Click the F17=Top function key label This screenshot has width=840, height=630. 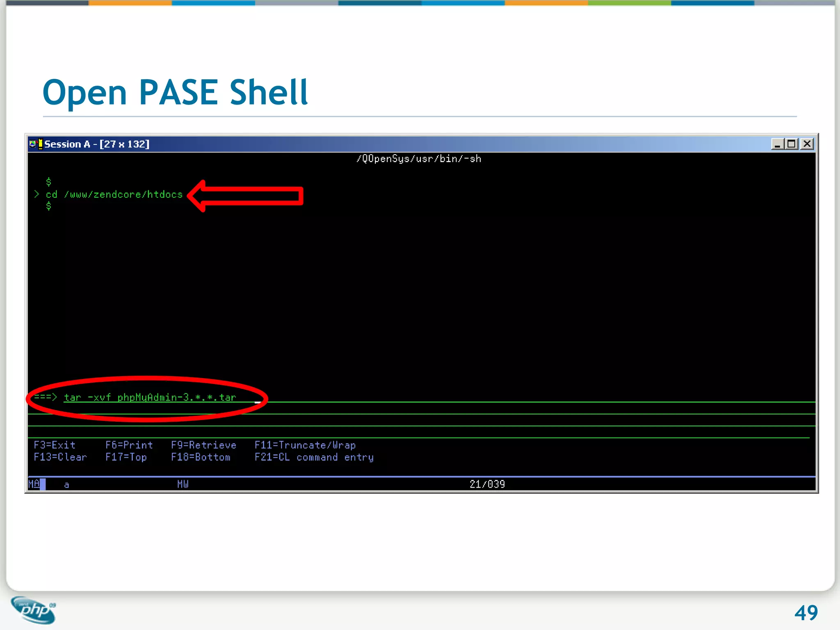(x=126, y=457)
